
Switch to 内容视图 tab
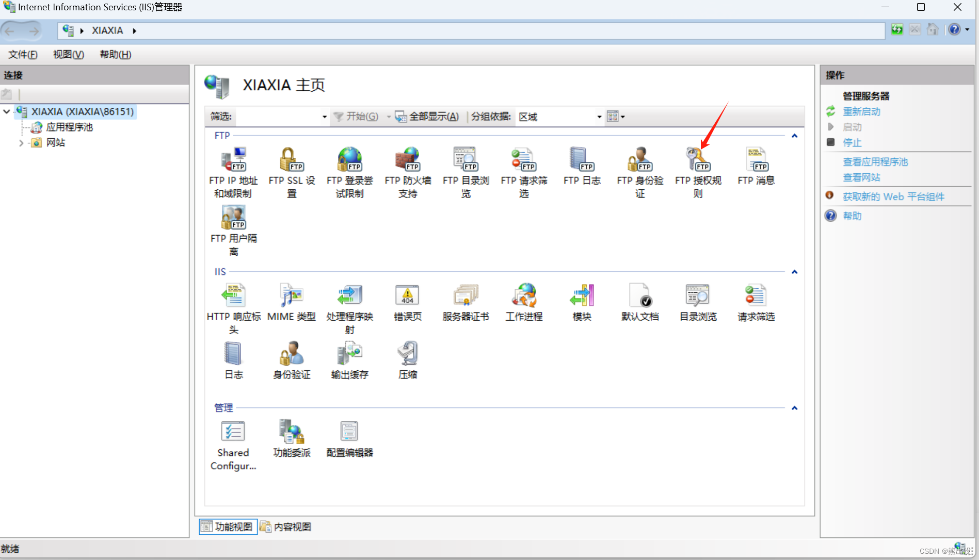286,526
